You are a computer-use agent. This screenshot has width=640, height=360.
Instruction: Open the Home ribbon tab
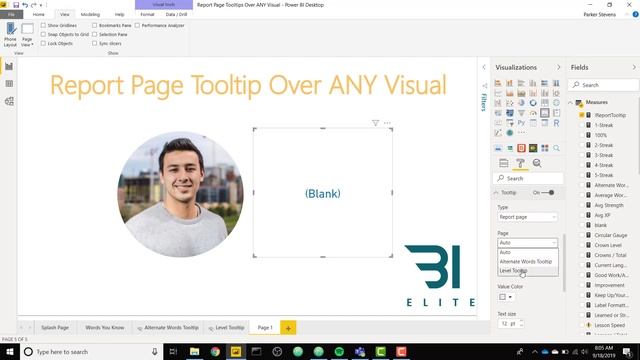pyautogui.click(x=38, y=14)
